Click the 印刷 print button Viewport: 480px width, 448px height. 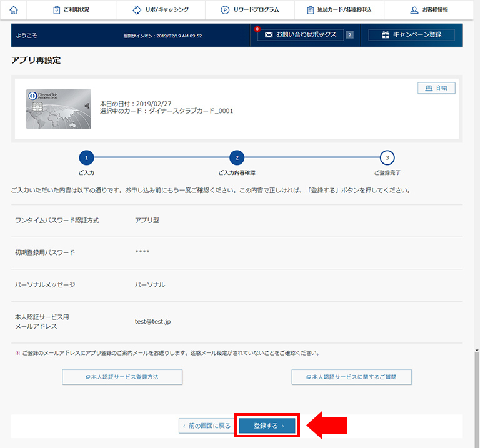coord(436,89)
